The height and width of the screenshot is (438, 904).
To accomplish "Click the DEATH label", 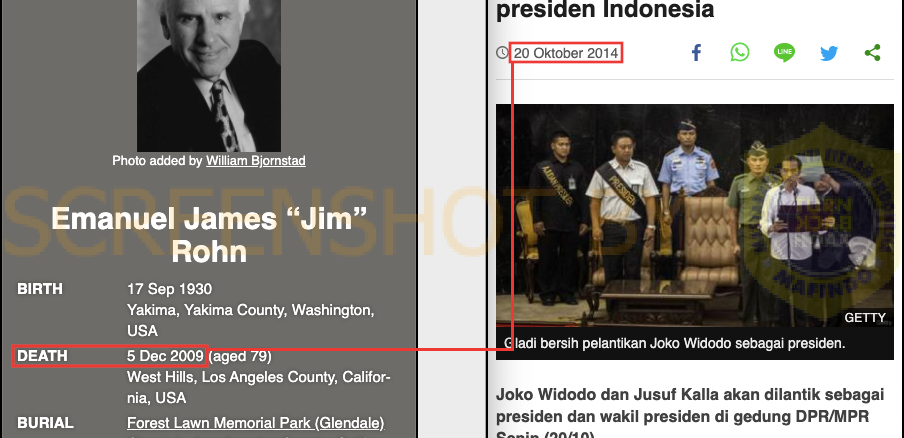I will pos(42,356).
